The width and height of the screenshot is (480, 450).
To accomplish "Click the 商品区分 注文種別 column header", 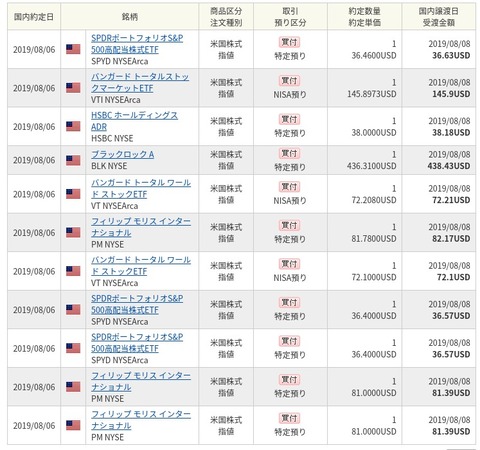I will point(226,17).
